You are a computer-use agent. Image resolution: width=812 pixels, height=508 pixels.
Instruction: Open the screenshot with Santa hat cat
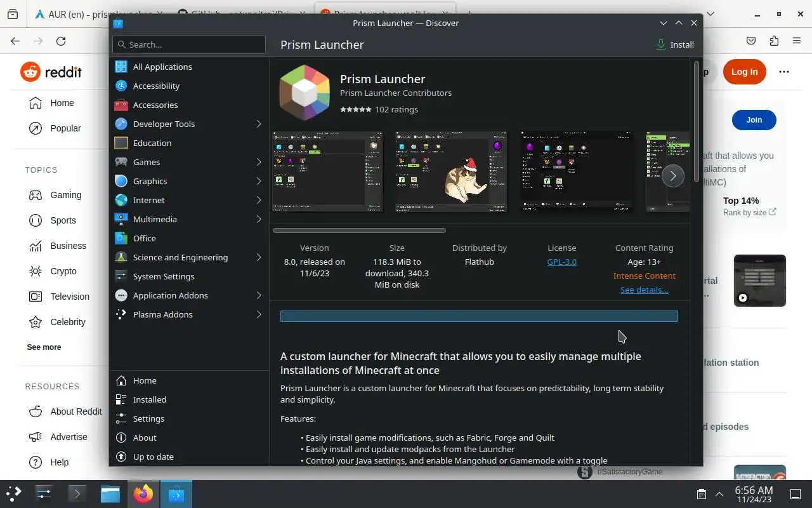point(451,171)
